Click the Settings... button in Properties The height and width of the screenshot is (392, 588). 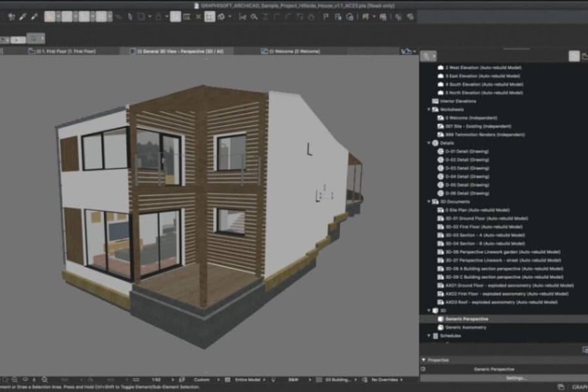click(516, 378)
